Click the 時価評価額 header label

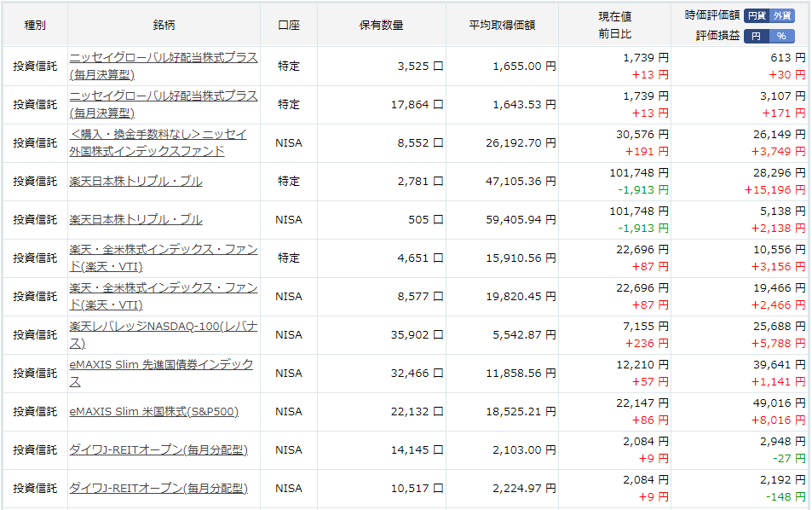click(x=712, y=15)
